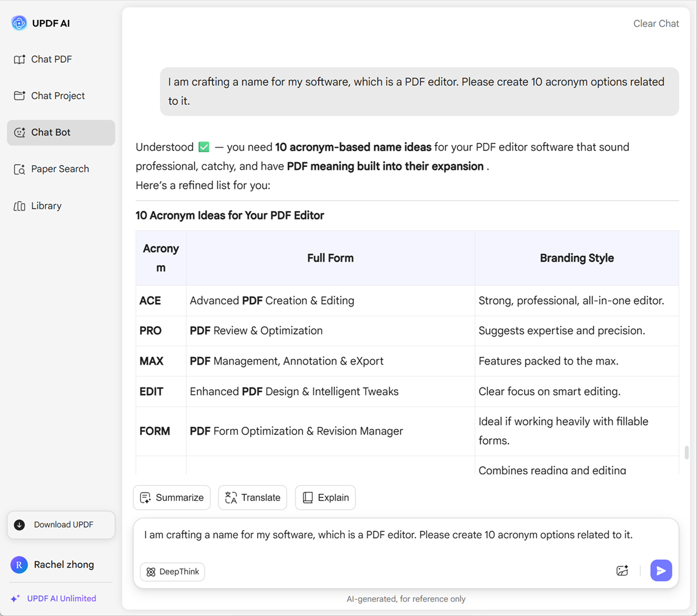Viewport: 697px width, 616px height.
Task: Click the download arrow circle icon
Action: pos(19,525)
